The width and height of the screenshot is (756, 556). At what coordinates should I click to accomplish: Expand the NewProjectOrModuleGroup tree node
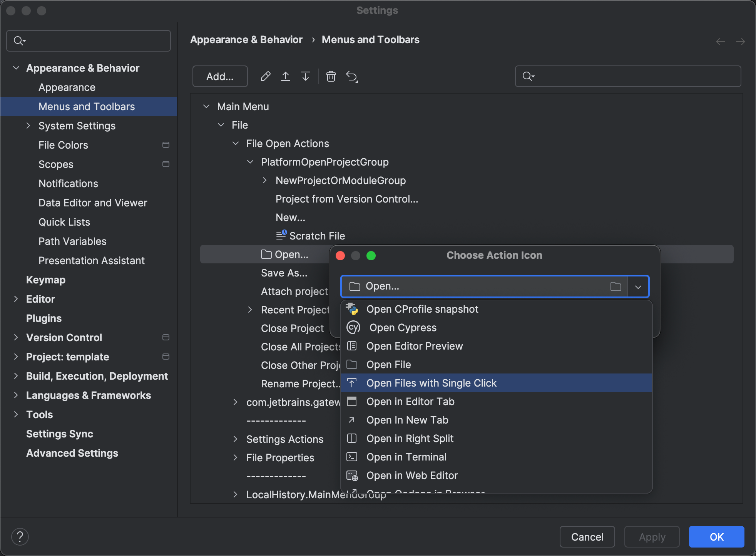[x=264, y=180]
